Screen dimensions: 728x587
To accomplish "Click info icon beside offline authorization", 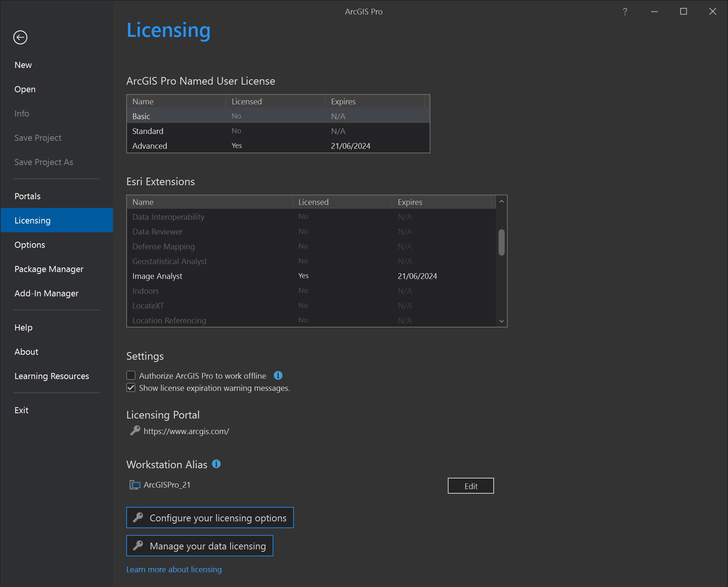I will tap(278, 375).
